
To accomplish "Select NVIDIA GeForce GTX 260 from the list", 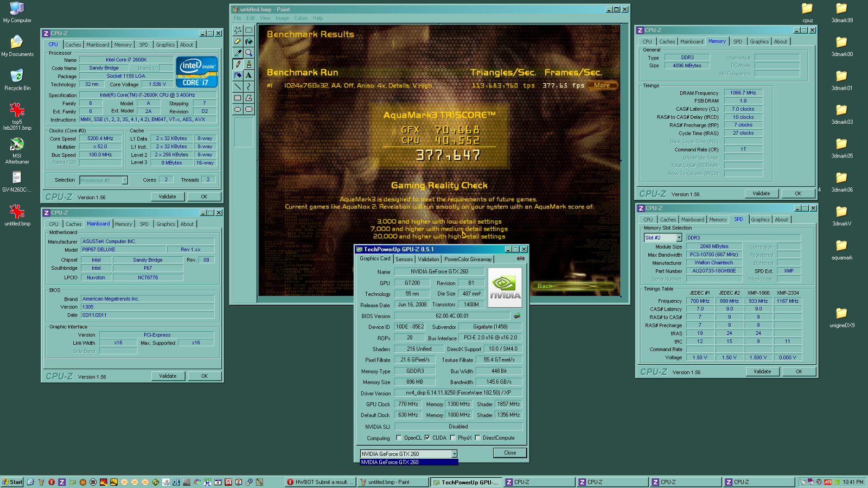I will [409, 462].
